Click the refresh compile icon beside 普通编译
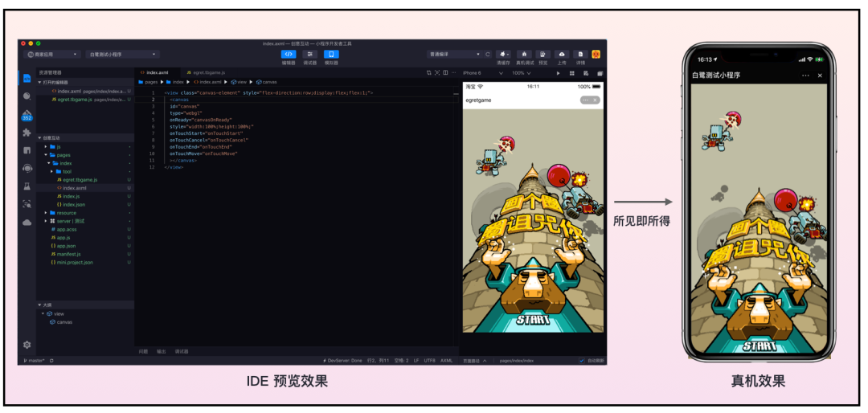868x413 pixels. pyautogui.click(x=488, y=55)
